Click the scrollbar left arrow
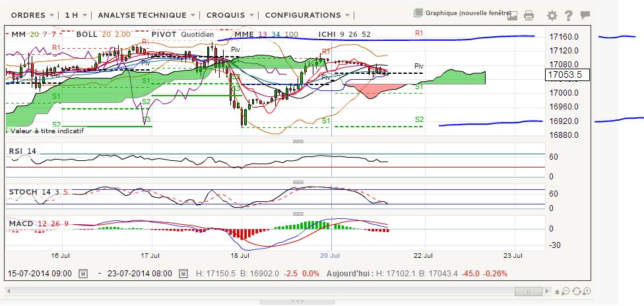This screenshot has height=306, width=644. pyautogui.click(x=9, y=291)
